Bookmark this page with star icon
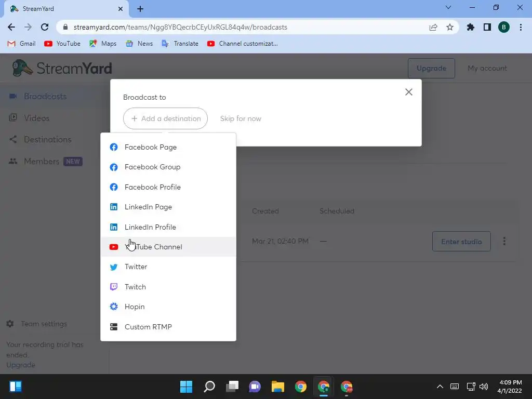Screen dimensions: 532x399 [x=450, y=27]
